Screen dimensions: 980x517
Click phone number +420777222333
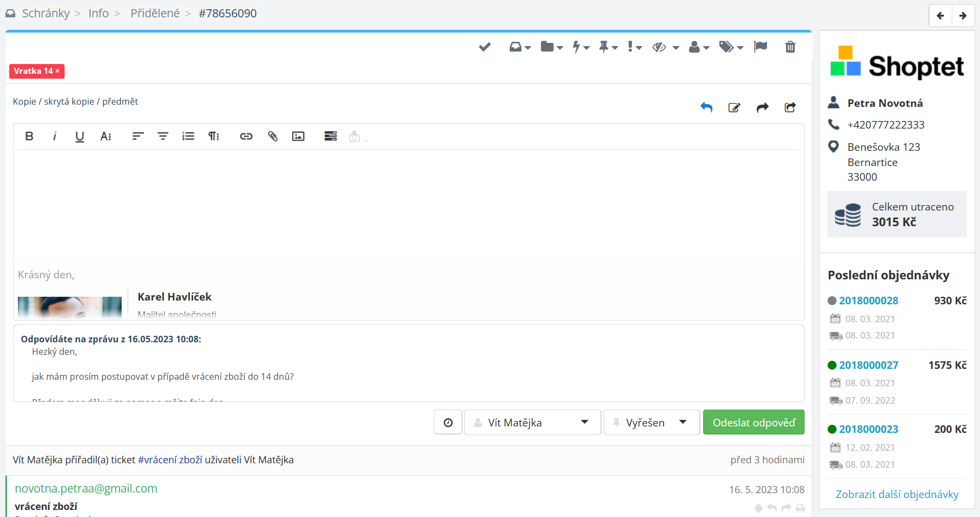click(x=886, y=125)
